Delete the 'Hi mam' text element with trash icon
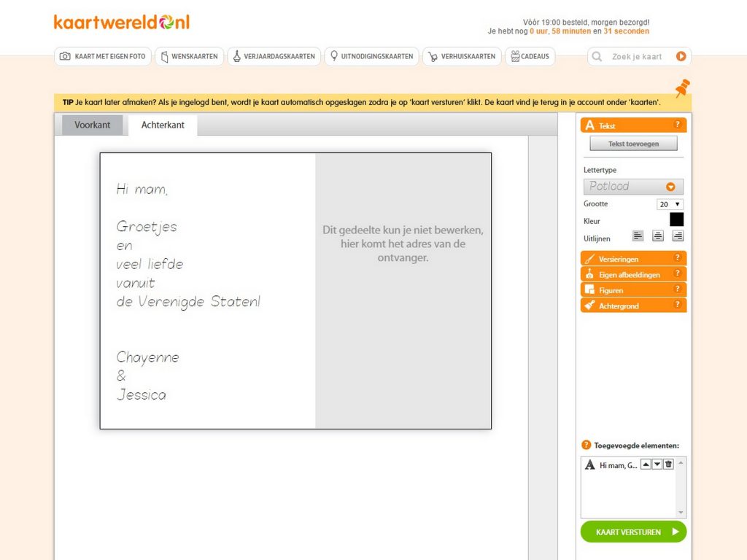 point(668,464)
